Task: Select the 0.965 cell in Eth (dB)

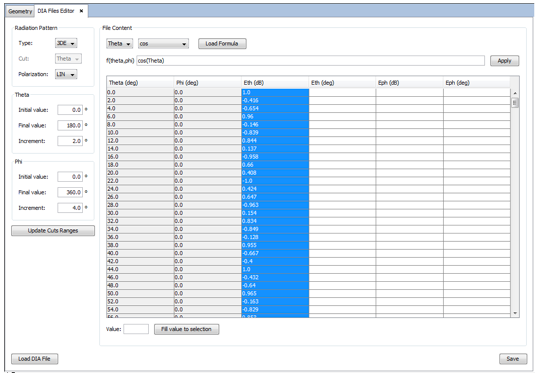Action: (275, 294)
